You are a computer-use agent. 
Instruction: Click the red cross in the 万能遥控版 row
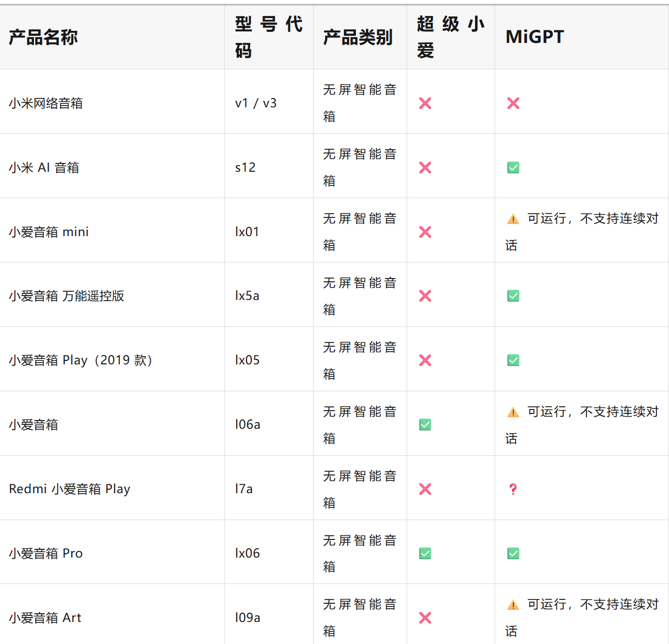pyautogui.click(x=425, y=296)
